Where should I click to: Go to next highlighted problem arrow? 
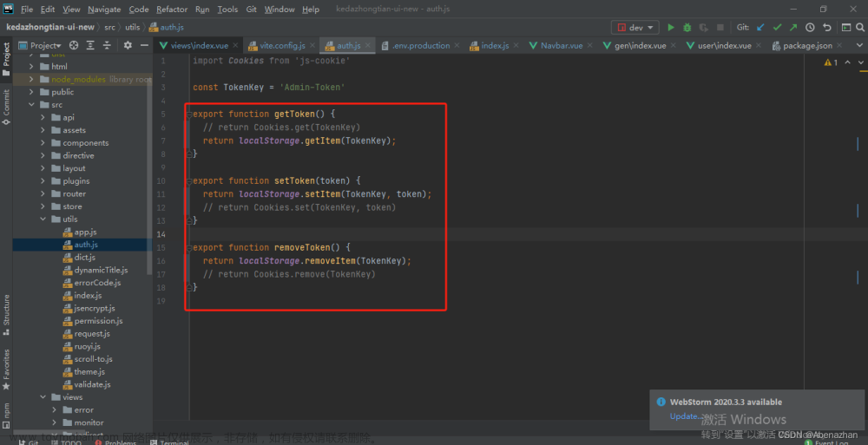[861, 62]
